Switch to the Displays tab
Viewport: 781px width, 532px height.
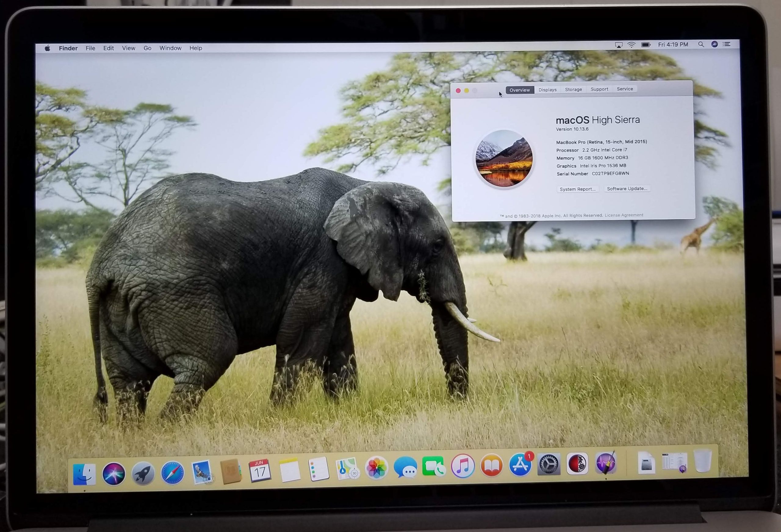(x=547, y=90)
